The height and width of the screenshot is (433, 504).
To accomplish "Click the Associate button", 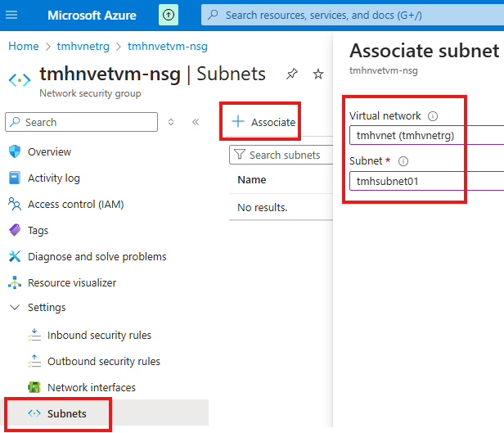I will click(263, 122).
